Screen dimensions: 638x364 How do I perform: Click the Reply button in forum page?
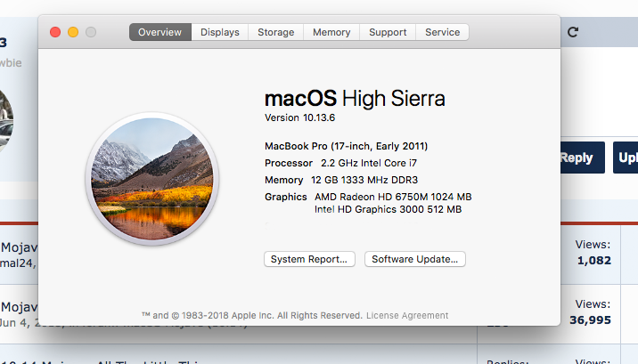point(582,158)
